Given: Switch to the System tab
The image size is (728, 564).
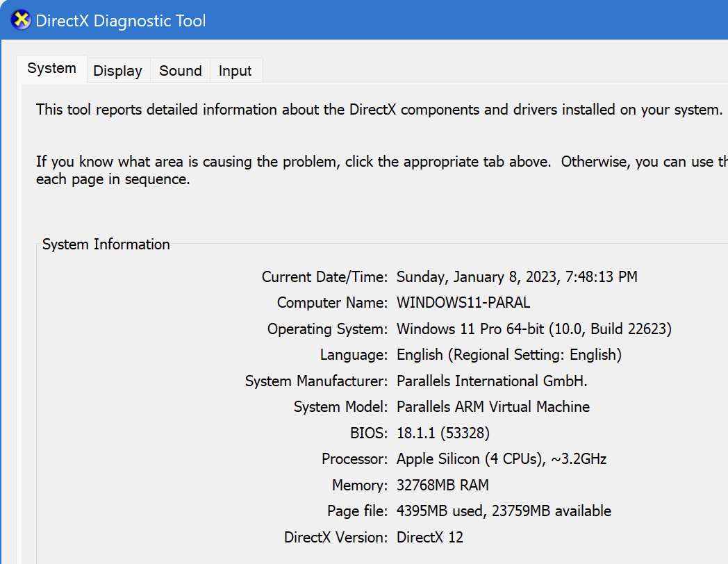Looking at the screenshot, I should click(51, 69).
